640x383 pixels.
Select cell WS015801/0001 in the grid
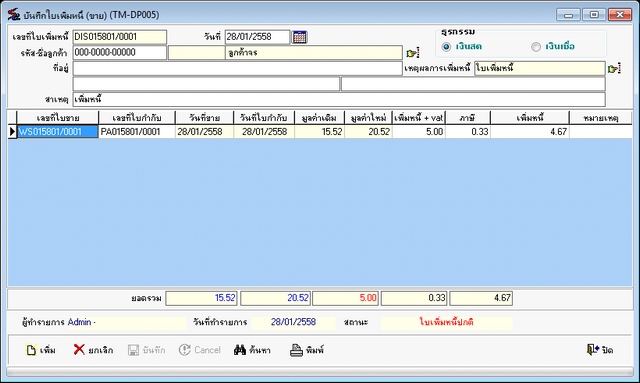point(58,132)
